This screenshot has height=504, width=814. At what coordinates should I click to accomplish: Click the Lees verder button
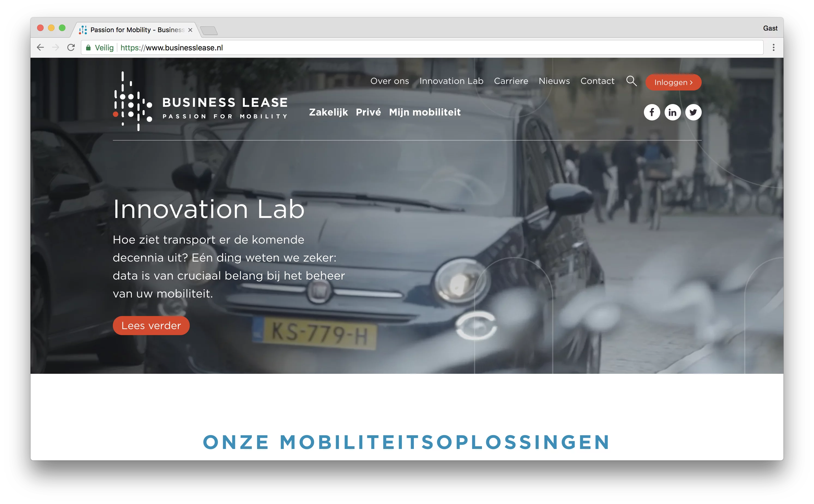click(x=151, y=325)
